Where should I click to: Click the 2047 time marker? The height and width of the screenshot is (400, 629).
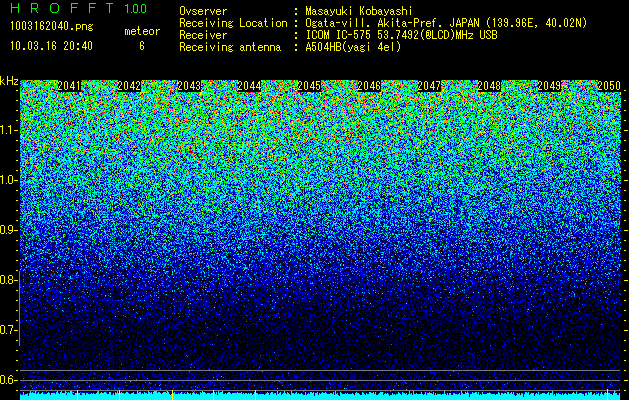pyautogui.click(x=429, y=86)
